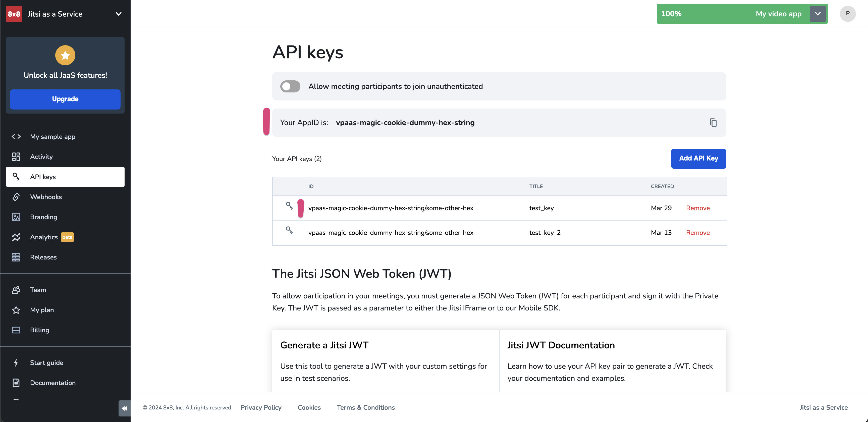Image resolution: width=868 pixels, height=422 pixels.
Task: Select the test_key ID text
Action: pos(391,208)
